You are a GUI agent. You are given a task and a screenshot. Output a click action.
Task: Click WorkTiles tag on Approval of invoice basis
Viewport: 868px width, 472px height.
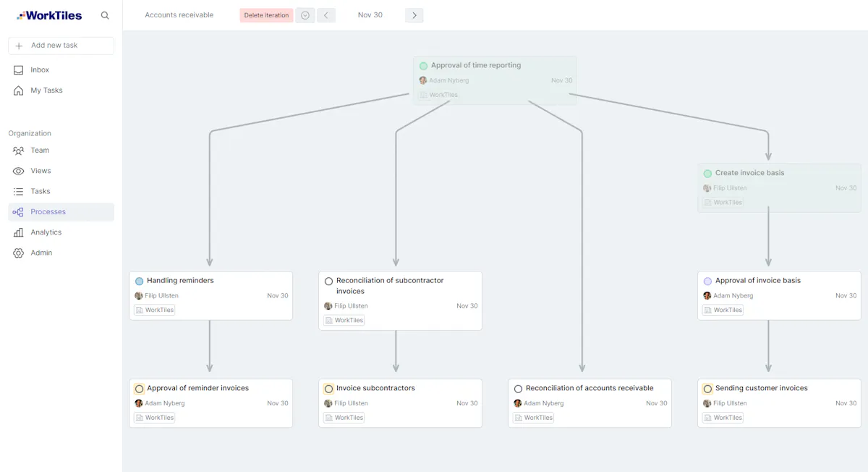723,310
